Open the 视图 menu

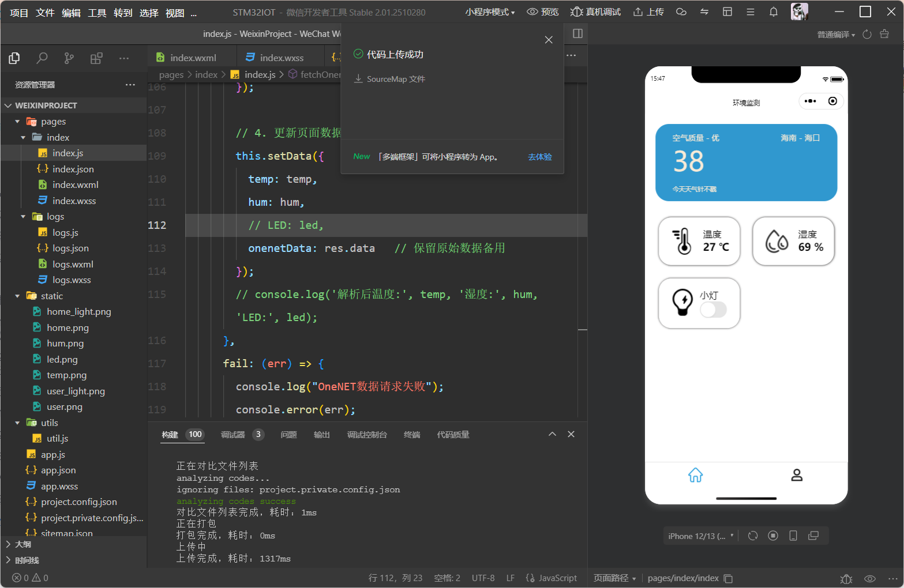(175, 13)
